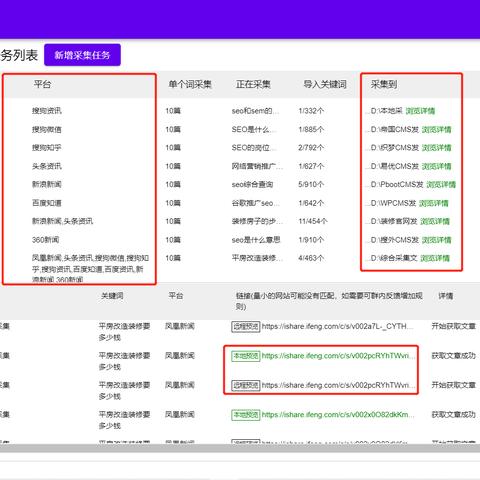This screenshot has width=480, height=480.
Task: Open 浏览详情 for the 织梦CMS发 row
Action: coord(436,148)
